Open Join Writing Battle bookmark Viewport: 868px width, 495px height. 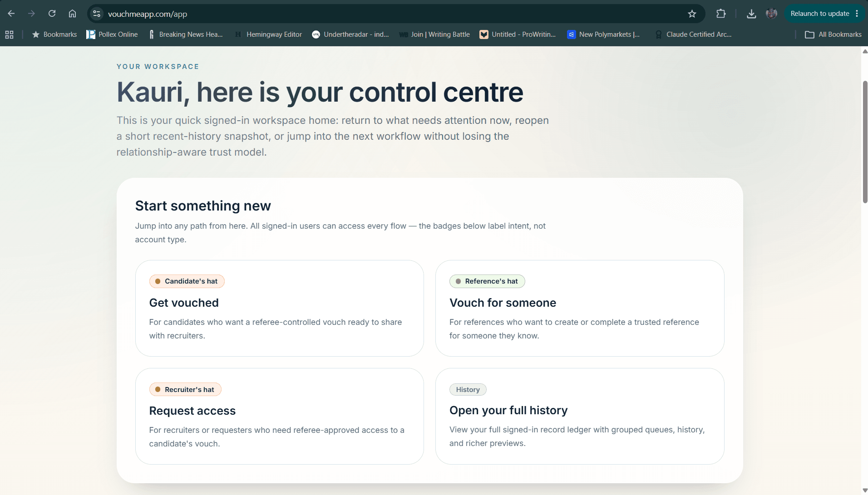434,34
